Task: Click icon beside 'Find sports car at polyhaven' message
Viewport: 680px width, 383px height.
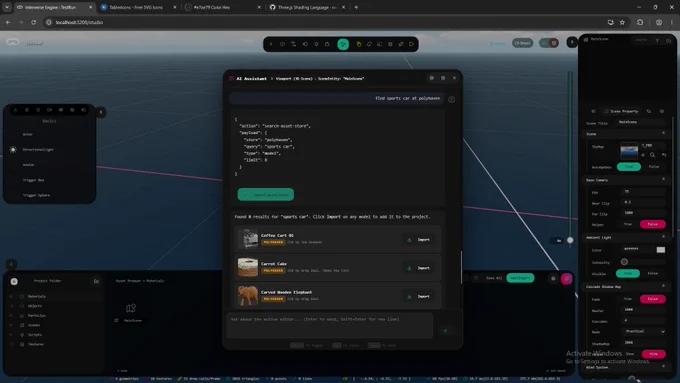Action: 451,99
